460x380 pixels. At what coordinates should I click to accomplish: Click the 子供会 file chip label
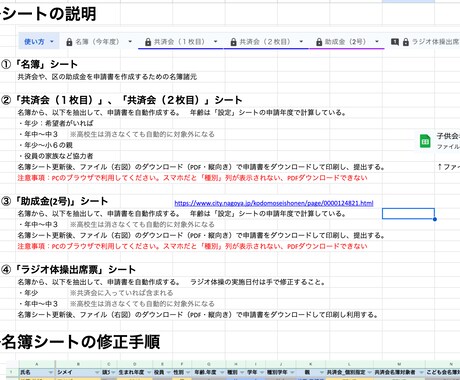coord(448,136)
